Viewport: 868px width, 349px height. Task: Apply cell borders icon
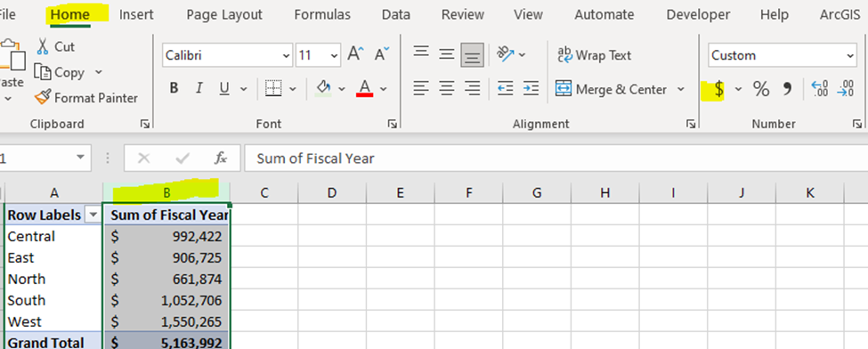(x=273, y=88)
